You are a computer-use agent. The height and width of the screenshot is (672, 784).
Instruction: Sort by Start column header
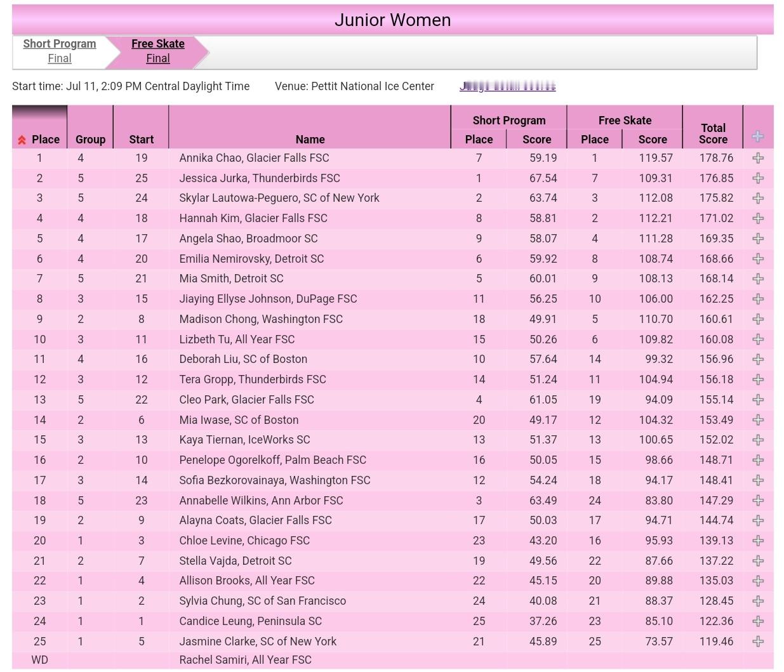pos(142,140)
